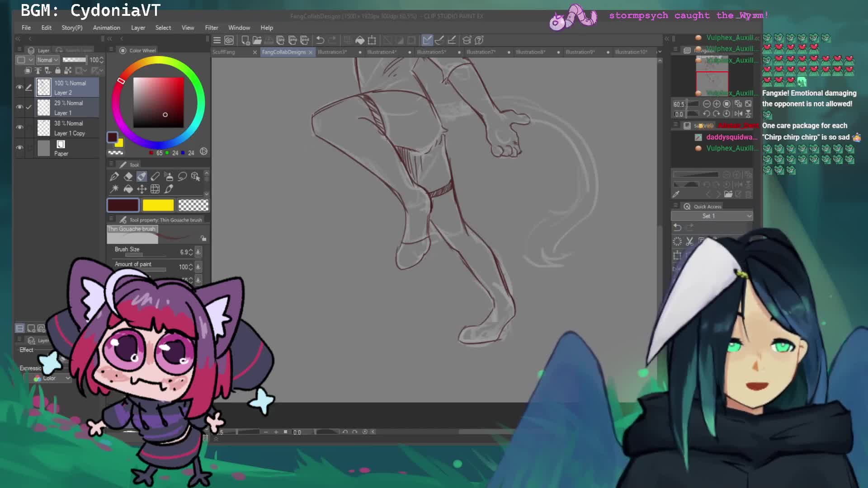Select the Thin Gouache brush preset
Image resolution: width=868 pixels, height=488 pixels.
[x=132, y=235]
